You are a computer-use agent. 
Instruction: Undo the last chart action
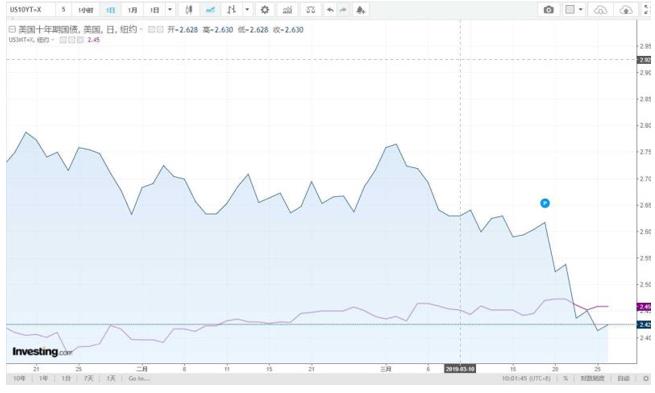[330, 10]
